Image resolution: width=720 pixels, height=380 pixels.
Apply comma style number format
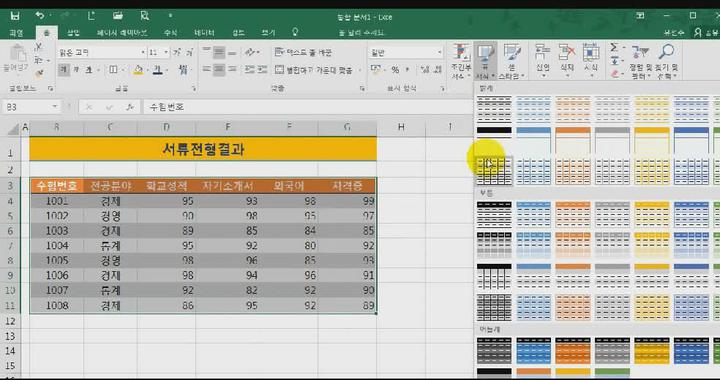pos(407,70)
